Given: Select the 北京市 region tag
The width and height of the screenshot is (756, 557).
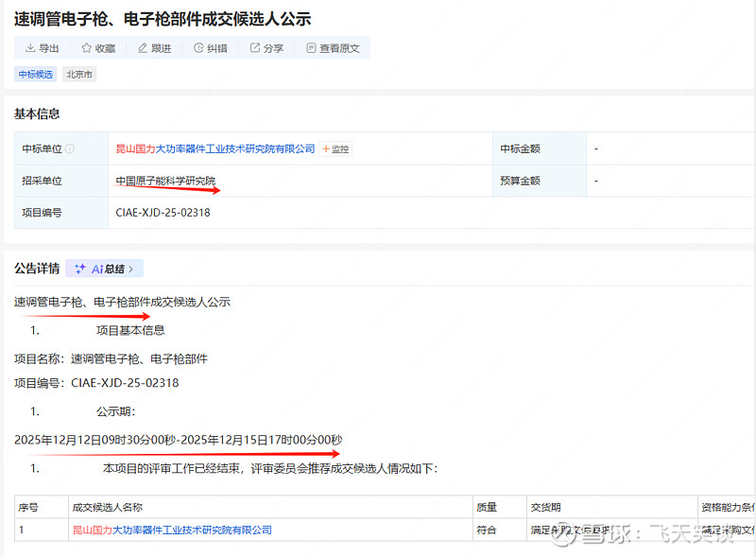Looking at the screenshot, I should click(79, 74).
